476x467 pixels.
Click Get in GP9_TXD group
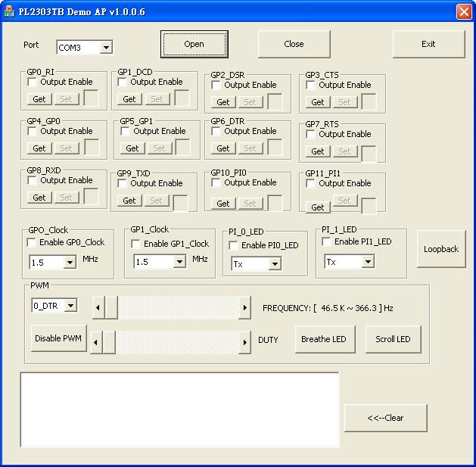click(129, 201)
